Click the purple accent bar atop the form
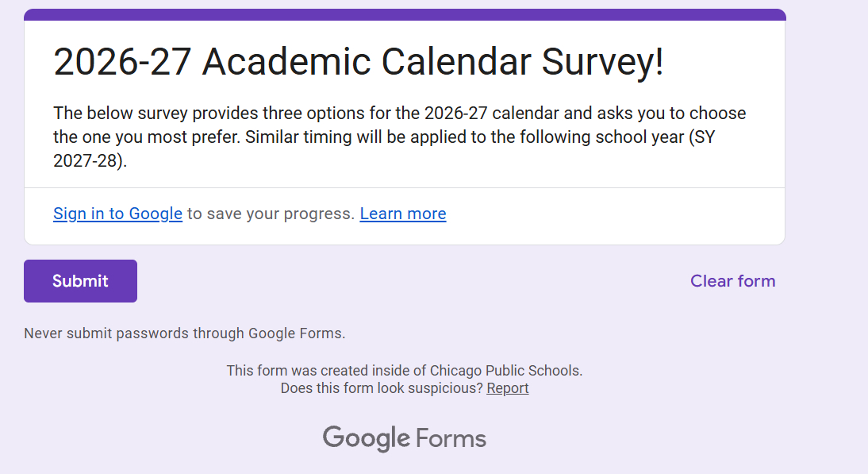This screenshot has width=868, height=474. click(405, 14)
